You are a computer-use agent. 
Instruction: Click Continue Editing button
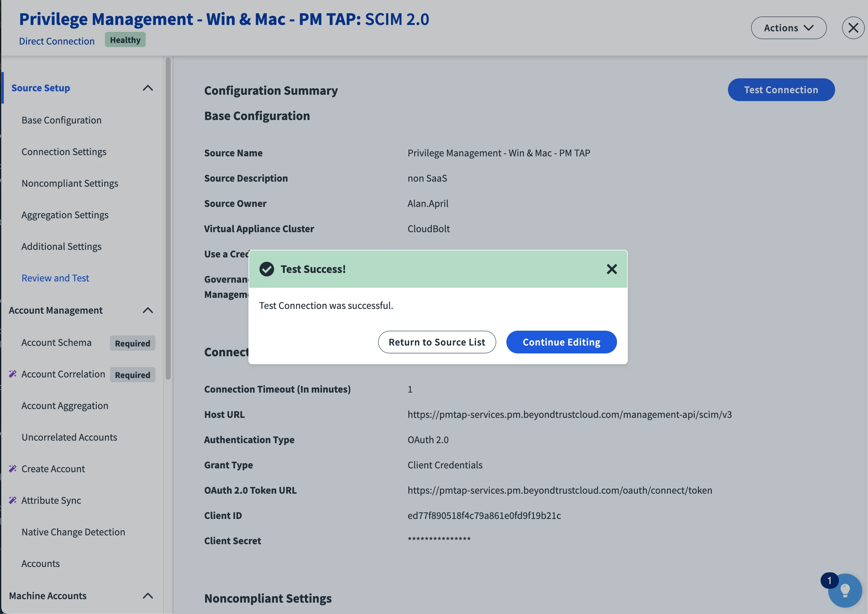pyautogui.click(x=561, y=342)
